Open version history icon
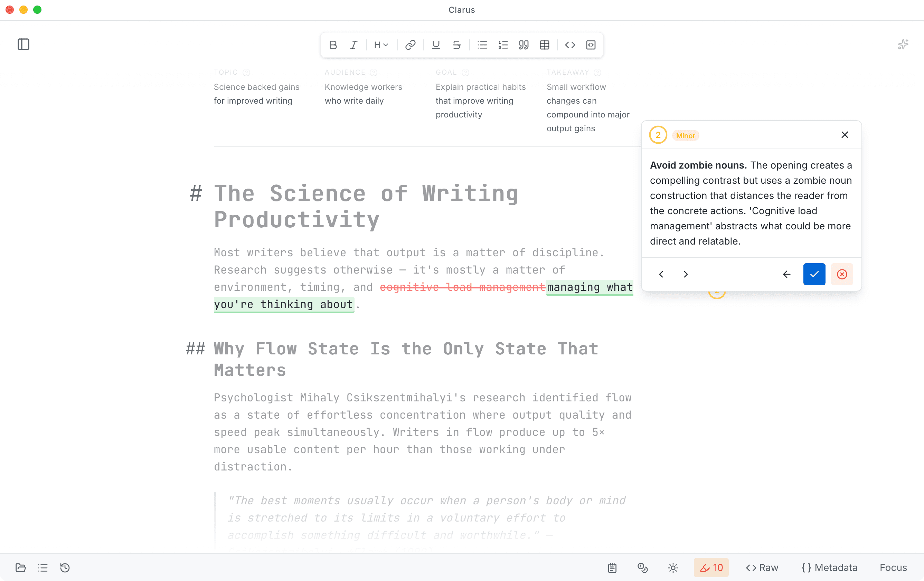 pyautogui.click(x=65, y=568)
